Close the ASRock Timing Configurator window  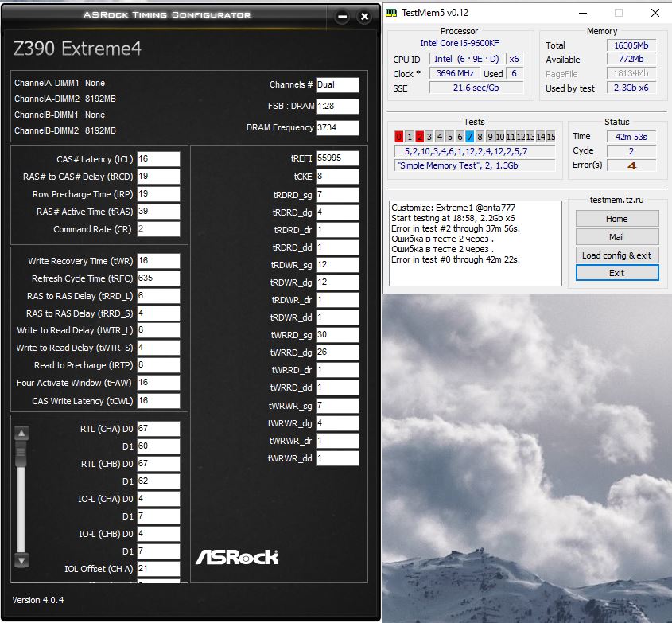click(x=364, y=16)
